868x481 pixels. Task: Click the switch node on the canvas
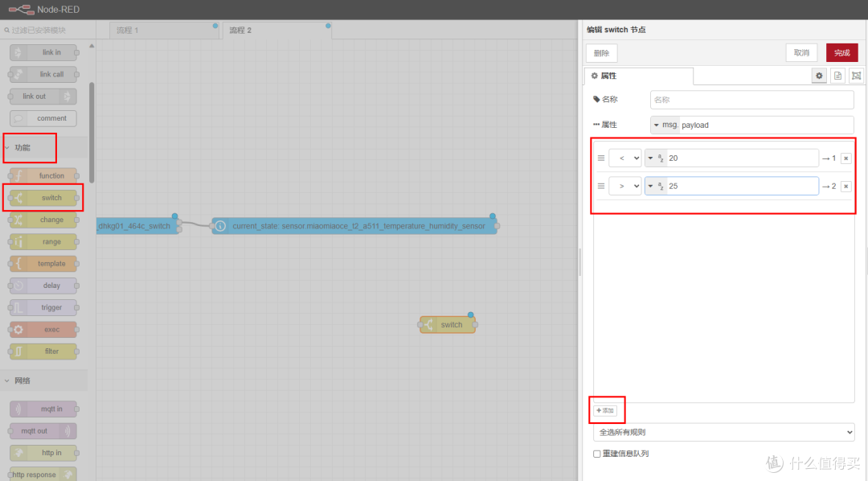(448, 325)
